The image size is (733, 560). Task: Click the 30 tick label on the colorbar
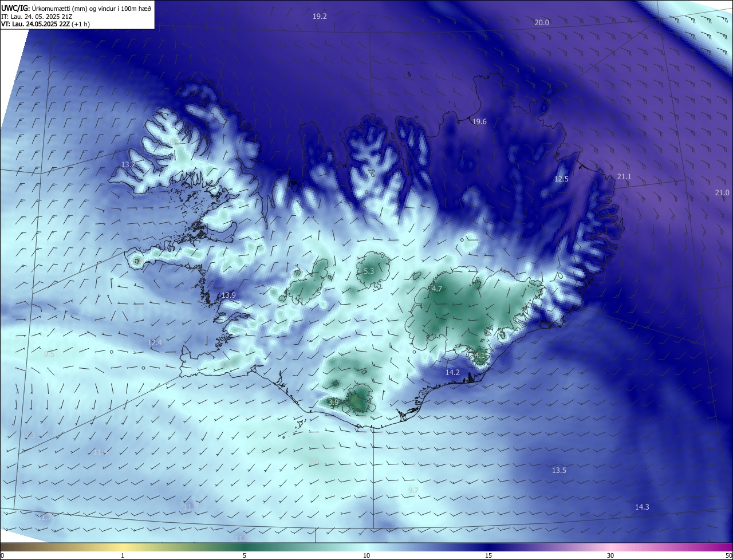click(x=610, y=555)
